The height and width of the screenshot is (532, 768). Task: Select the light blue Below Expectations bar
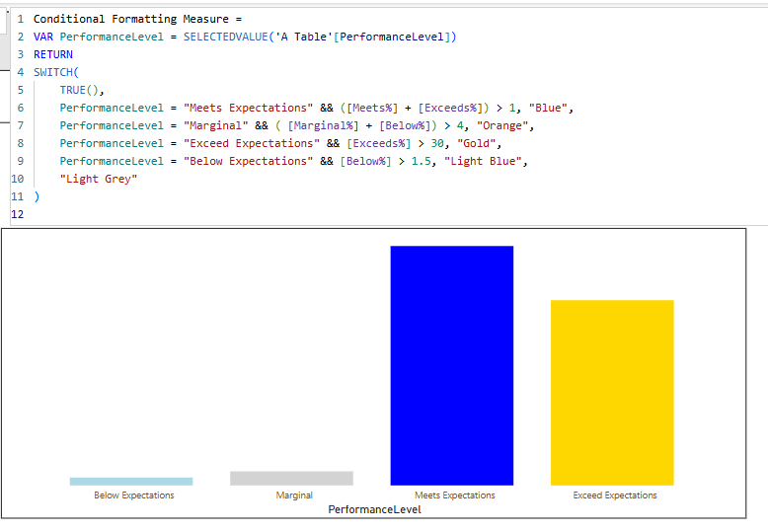(x=131, y=482)
